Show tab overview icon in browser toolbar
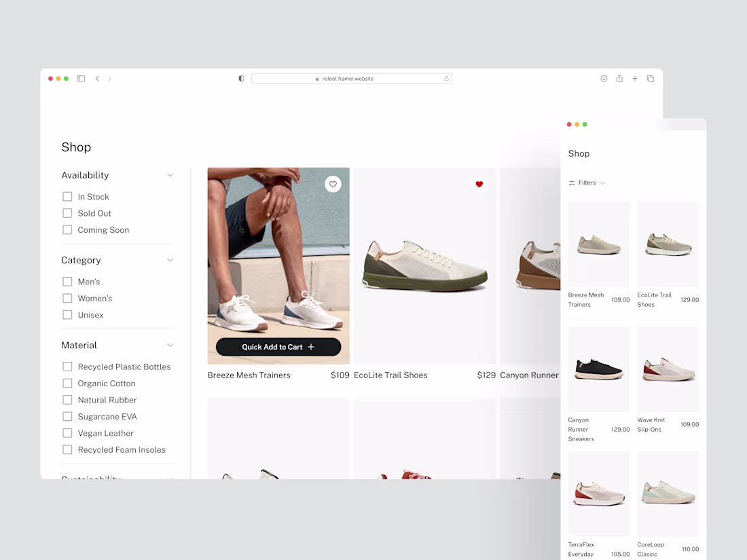Image resolution: width=747 pixels, height=560 pixels. tap(651, 79)
